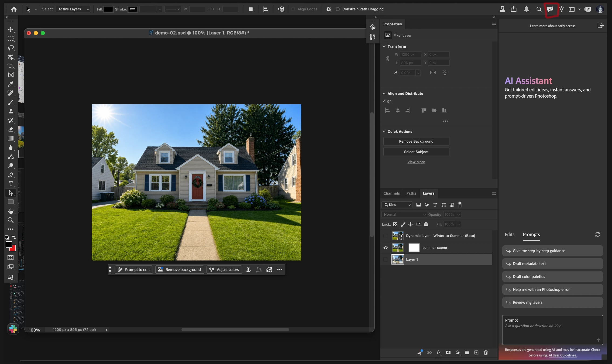
Task: Select the Rectangular Marquee tool
Action: [11, 39]
